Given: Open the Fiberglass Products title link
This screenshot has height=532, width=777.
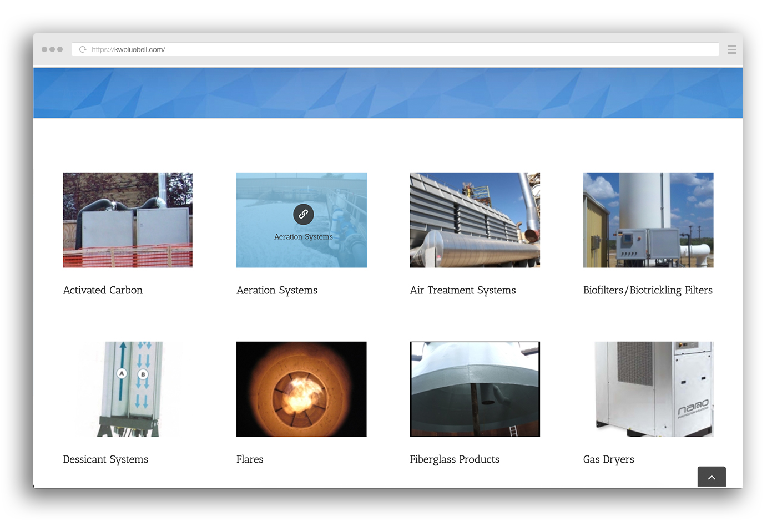Looking at the screenshot, I should (x=454, y=459).
